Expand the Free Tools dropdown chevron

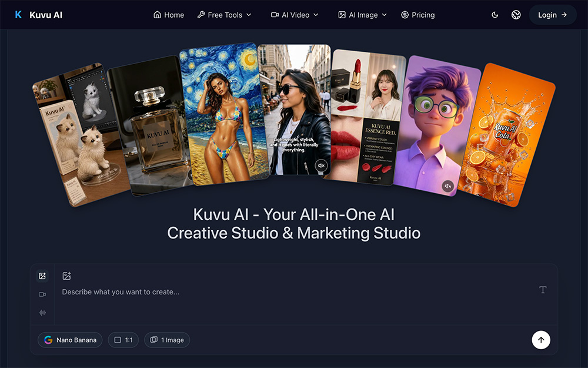(249, 15)
